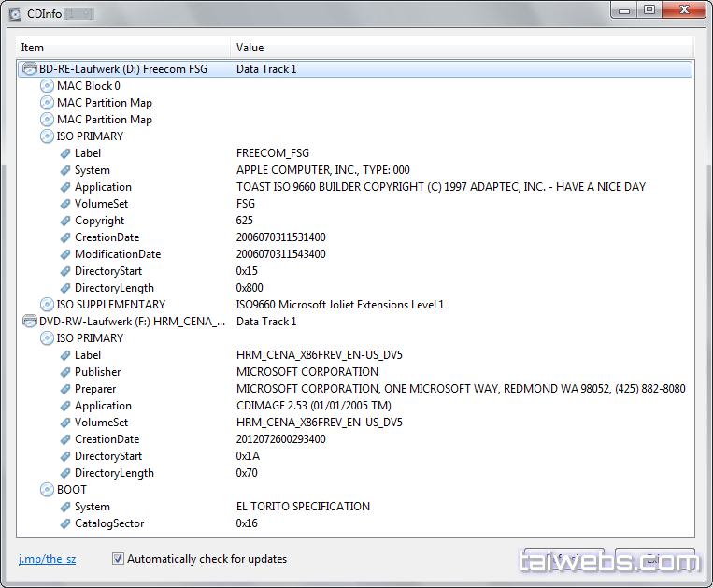Click the tag icon beside ModificationDate

[65, 254]
